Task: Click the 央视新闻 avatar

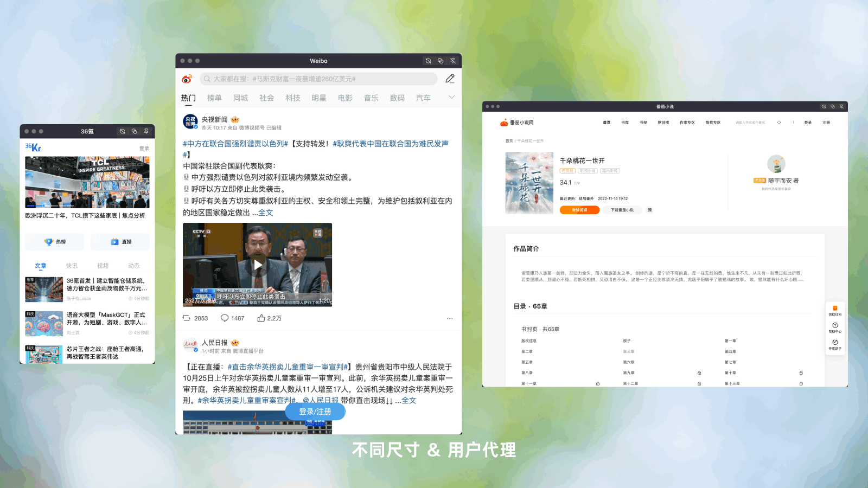Action: point(190,121)
